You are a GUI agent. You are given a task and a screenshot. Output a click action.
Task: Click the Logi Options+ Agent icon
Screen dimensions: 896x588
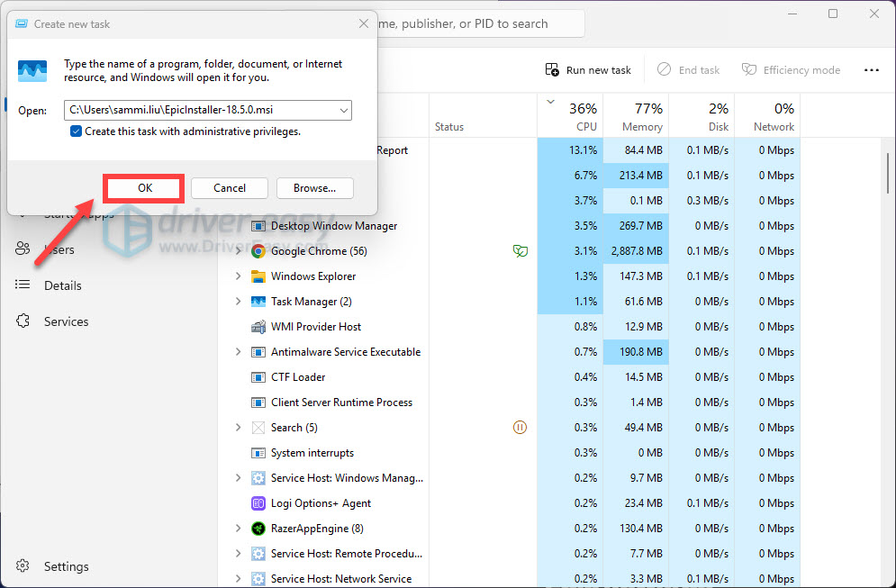[x=258, y=503]
